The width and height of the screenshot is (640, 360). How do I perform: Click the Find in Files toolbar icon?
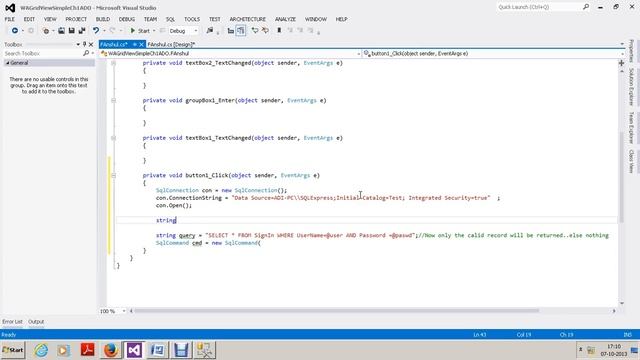click(x=210, y=31)
